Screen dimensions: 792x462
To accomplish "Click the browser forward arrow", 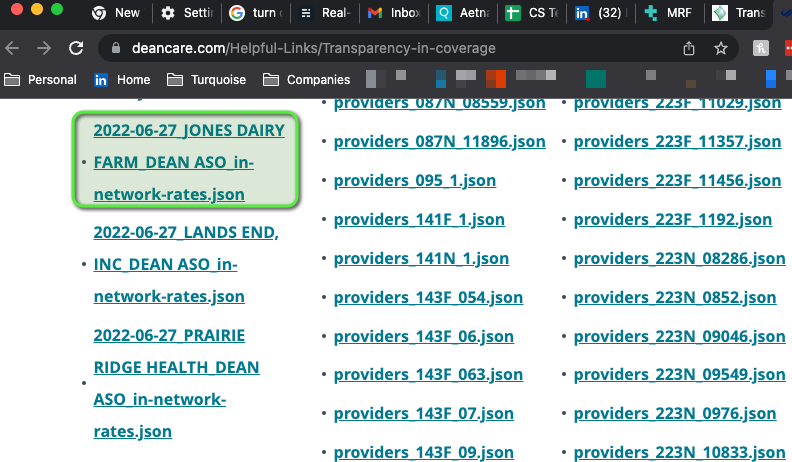I will click(x=44, y=48).
